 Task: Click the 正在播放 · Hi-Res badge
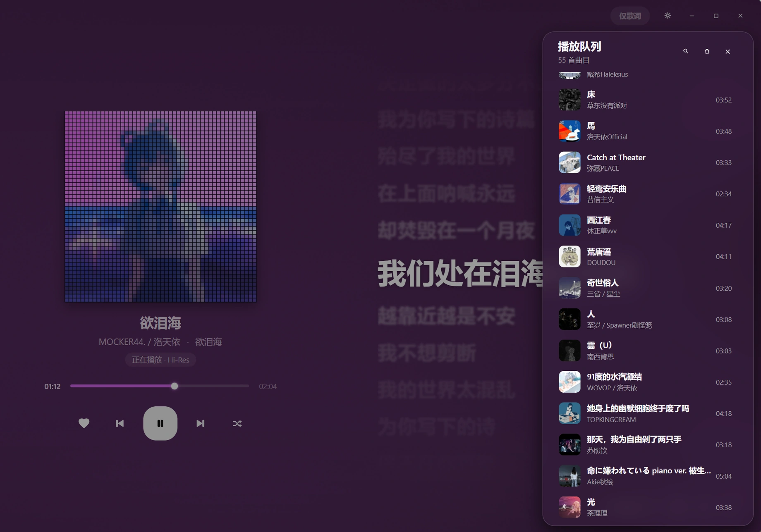[160, 360]
